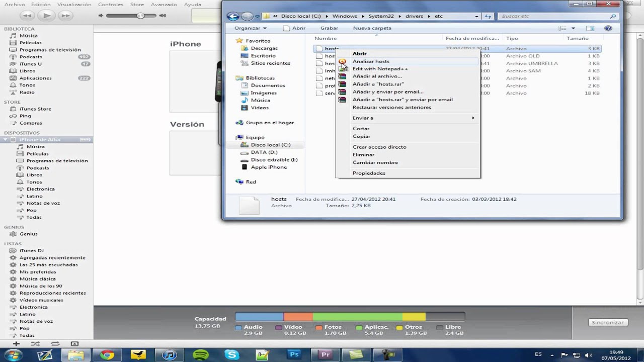The width and height of the screenshot is (644, 362).
Task: Click the add playlist plus icon
Action: pyautogui.click(x=16, y=344)
